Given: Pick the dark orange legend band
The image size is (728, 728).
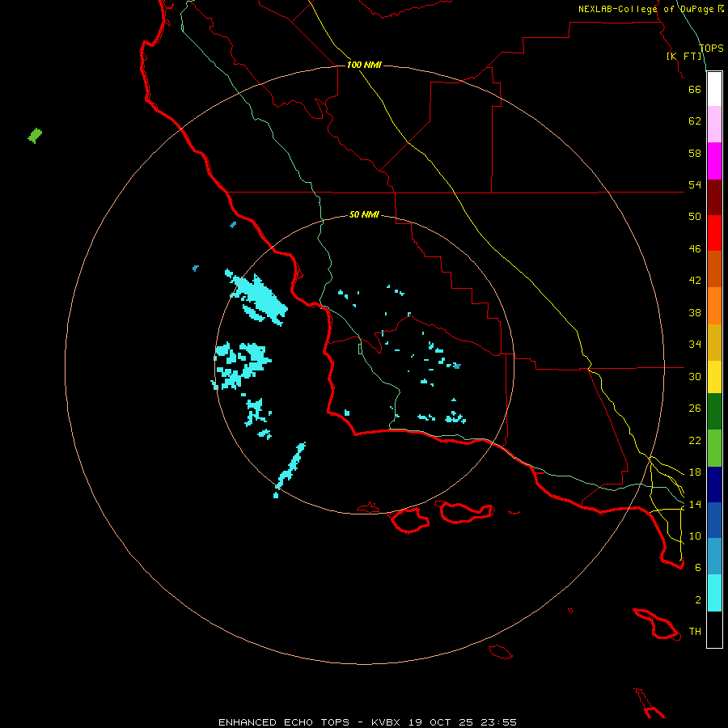Looking at the screenshot, I should pos(714,269).
